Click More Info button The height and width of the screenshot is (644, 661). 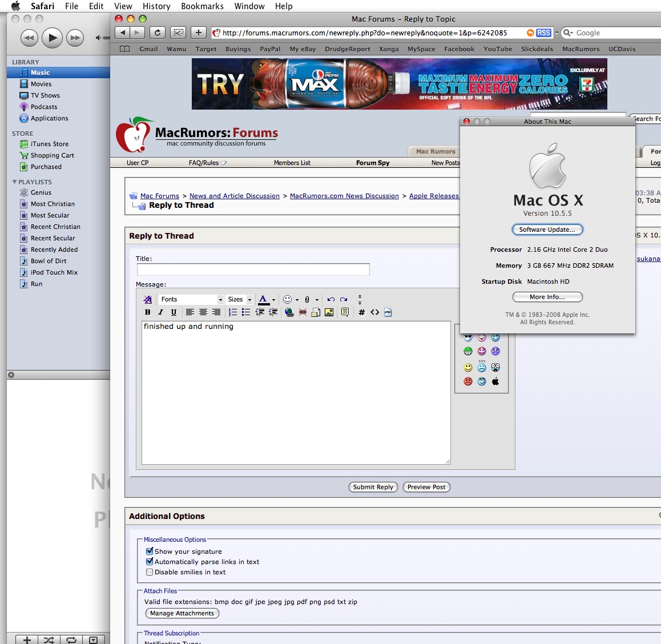pos(547,297)
